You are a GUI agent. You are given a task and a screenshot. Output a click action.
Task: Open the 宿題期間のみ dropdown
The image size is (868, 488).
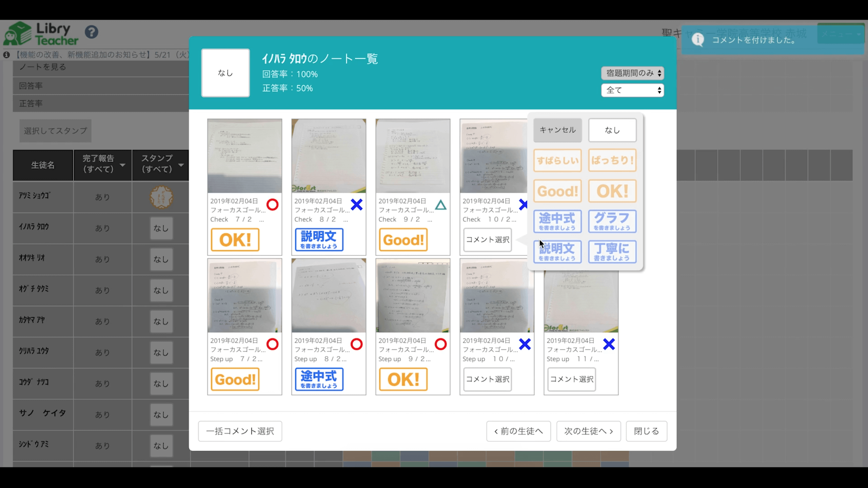632,73
